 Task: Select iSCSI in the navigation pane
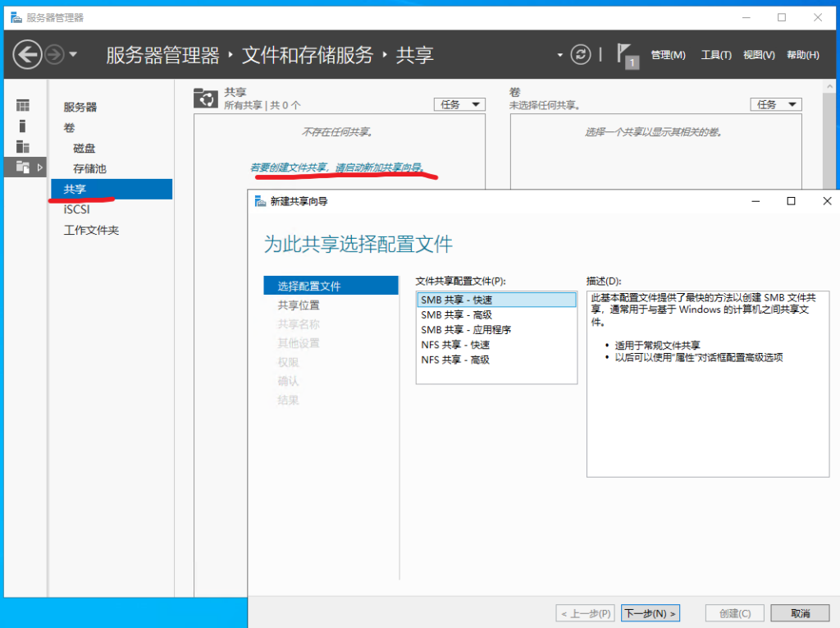[77, 209]
